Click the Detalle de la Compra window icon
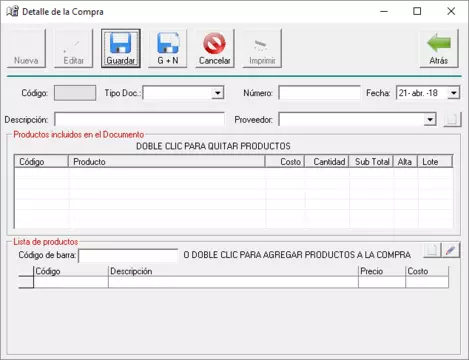Screen dimensions: 469x360 [x=12, y=11]
